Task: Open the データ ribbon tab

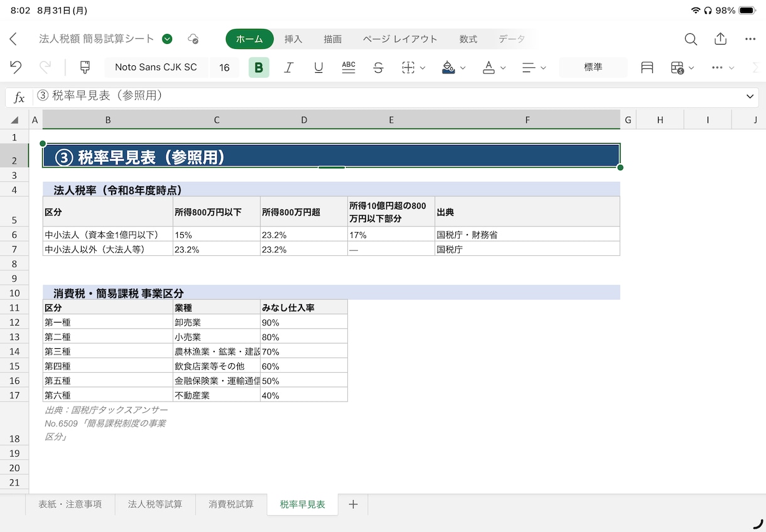Action: (512, 39)
